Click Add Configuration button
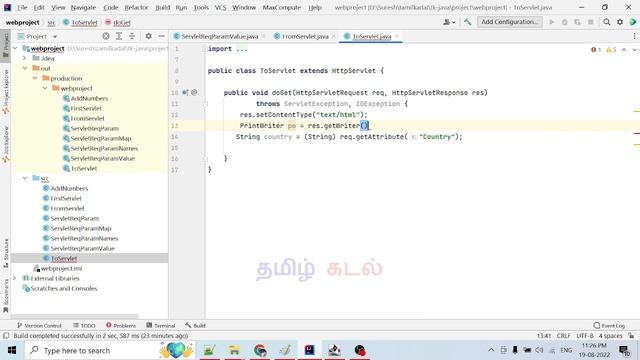The width and height of the screenshot is (640, 360). 510,22
